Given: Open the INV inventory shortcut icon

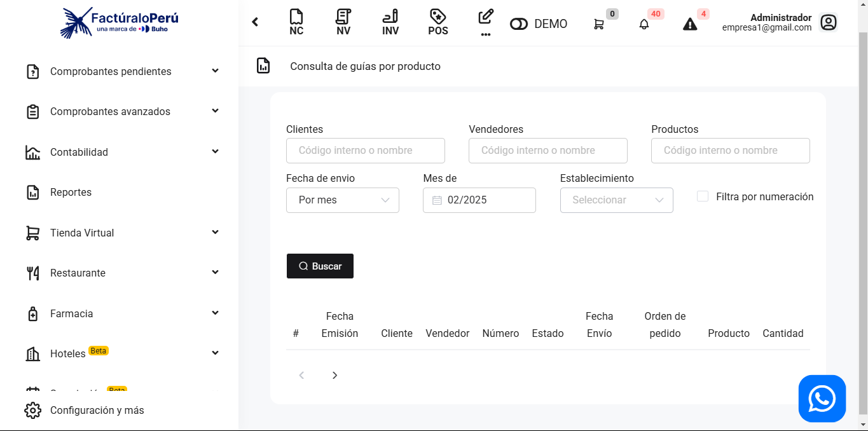Looking at the screenshot, I should click(390, 23).
